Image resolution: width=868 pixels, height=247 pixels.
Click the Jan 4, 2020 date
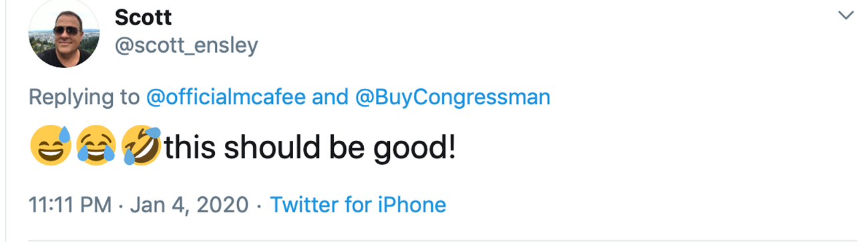click(x=188, y=204)
